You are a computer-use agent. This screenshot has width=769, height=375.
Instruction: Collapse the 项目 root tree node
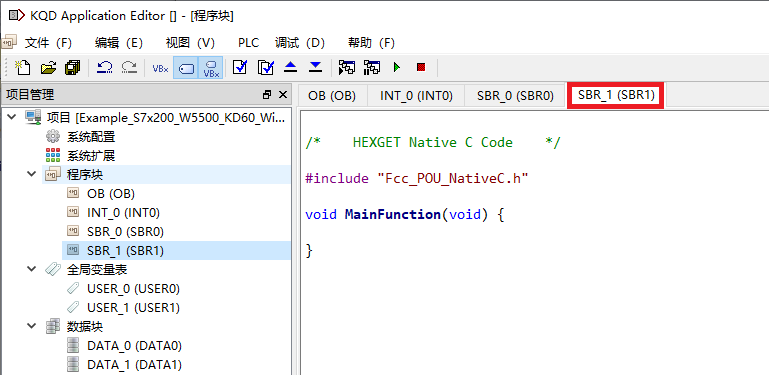point(12,118)
